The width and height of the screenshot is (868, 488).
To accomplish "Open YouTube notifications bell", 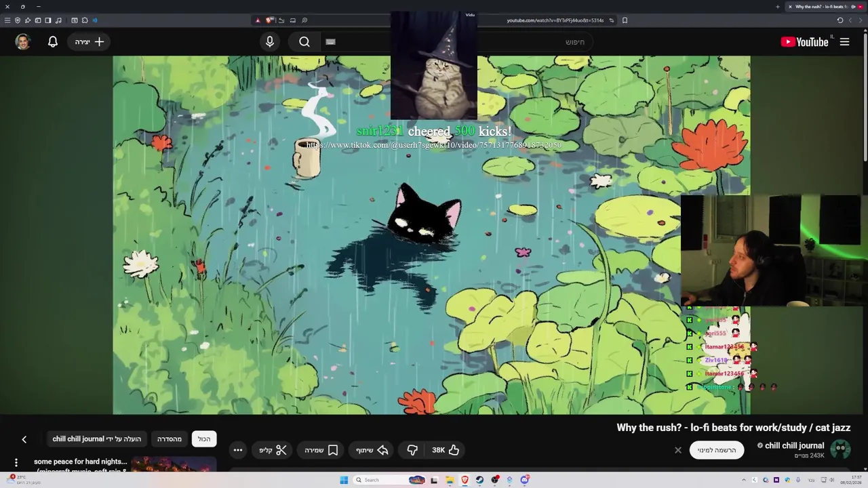I will coord(52,42).
